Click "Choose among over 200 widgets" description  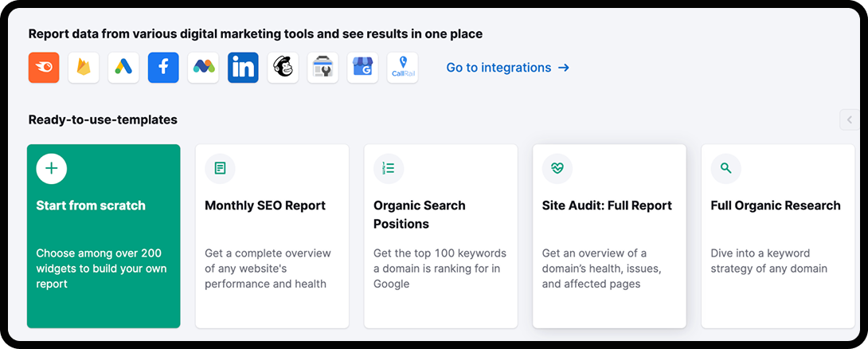point(101,269)
